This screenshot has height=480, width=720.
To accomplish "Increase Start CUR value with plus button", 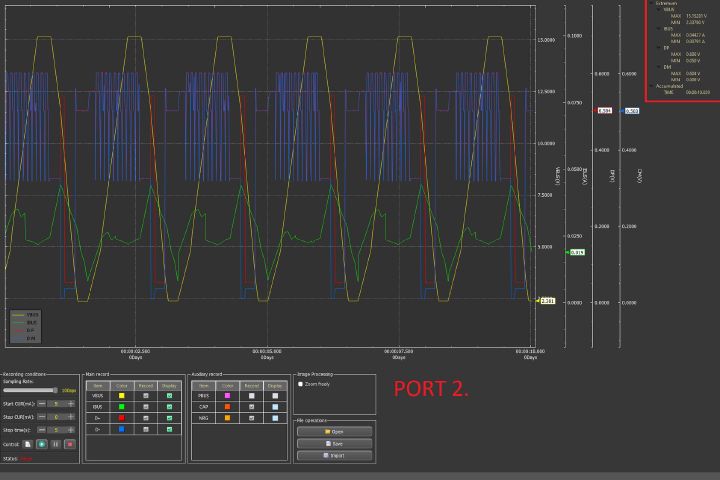I will [x=71, y=402].
